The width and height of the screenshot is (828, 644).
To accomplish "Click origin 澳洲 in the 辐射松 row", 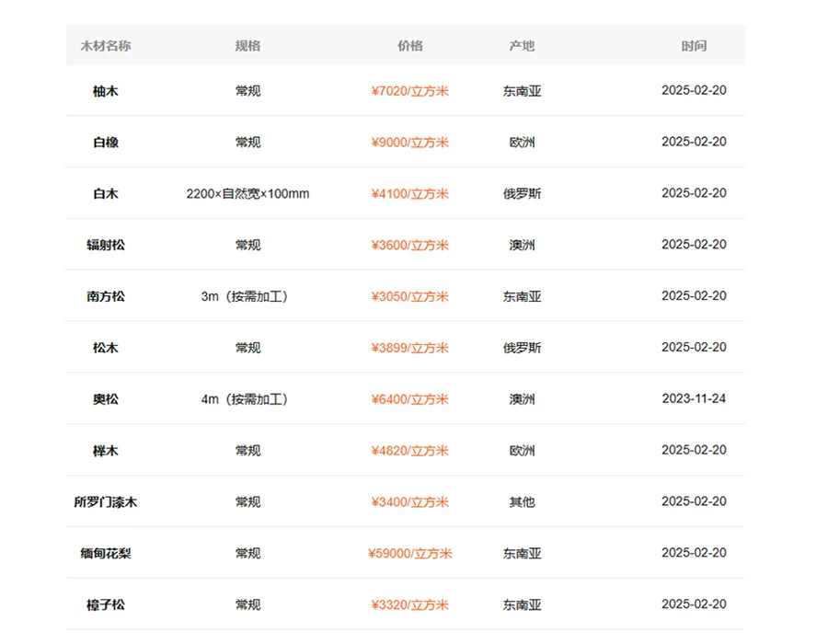I will pos(522,245).
